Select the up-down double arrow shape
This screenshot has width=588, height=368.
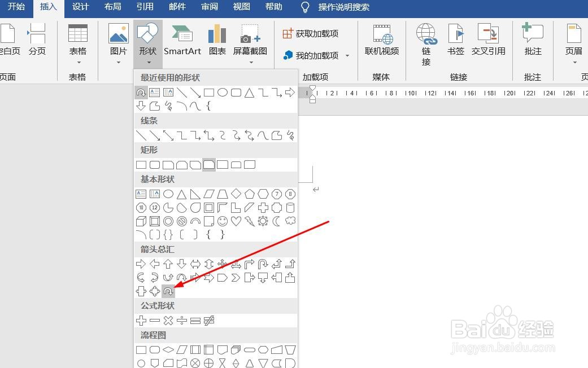coord(209,264)
